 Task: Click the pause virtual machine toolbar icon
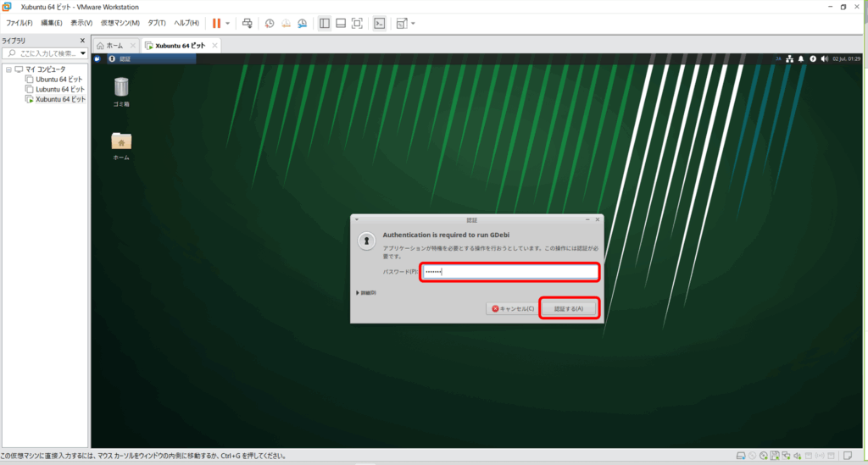coord(216,23)
